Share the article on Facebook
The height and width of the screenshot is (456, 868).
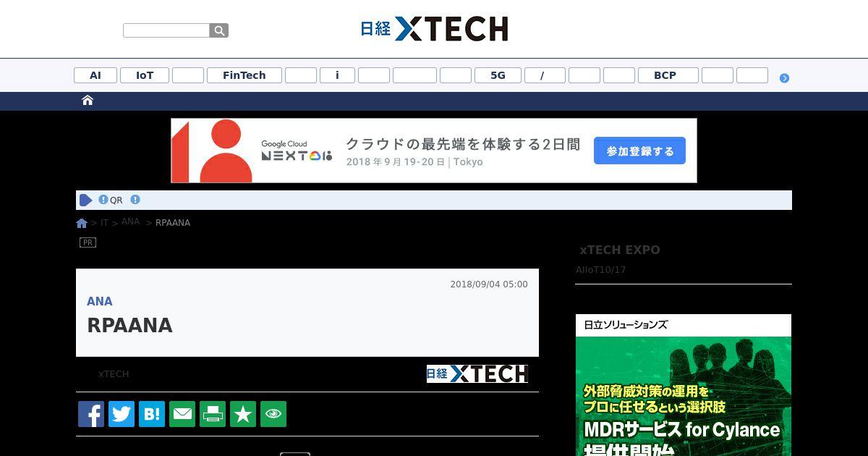tap(91, 414)
